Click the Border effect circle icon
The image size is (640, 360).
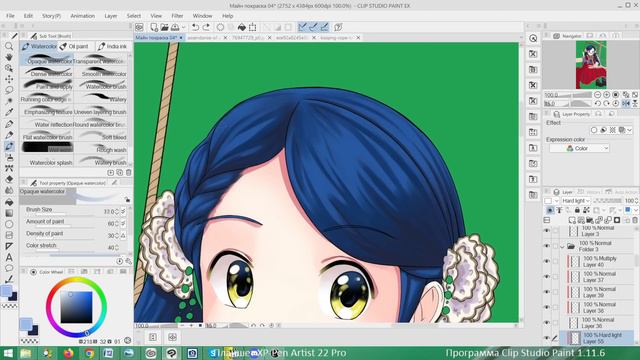(x=594, y=130)
